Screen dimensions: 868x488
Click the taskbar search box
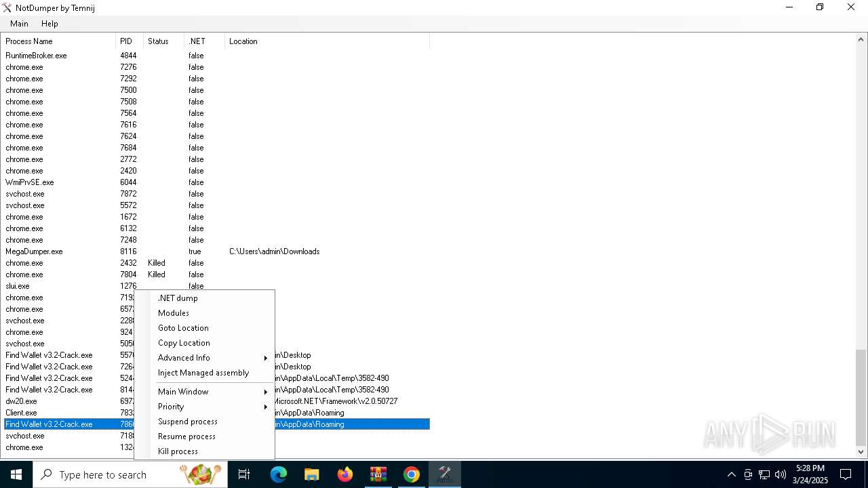130,474
